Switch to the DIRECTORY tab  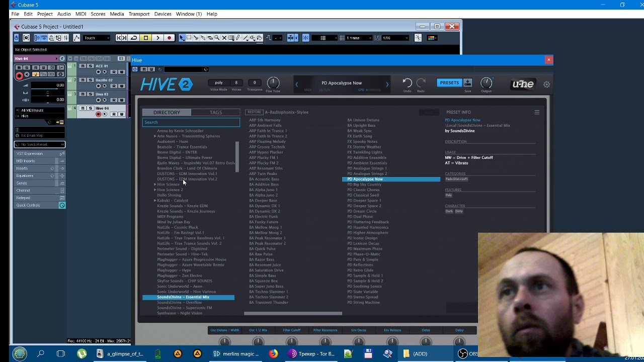coord(167,113)
